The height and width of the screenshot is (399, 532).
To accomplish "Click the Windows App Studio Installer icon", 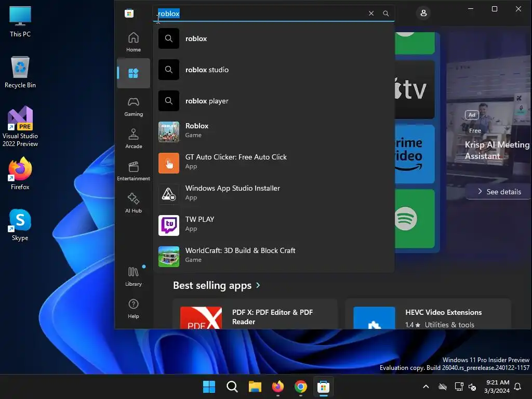I will point(169,194).
